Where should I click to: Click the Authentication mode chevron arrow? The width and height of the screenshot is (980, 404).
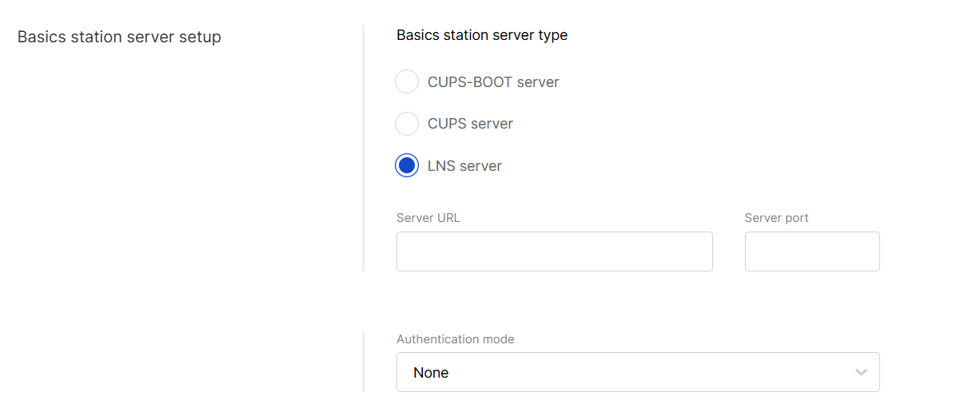[861, 373]
